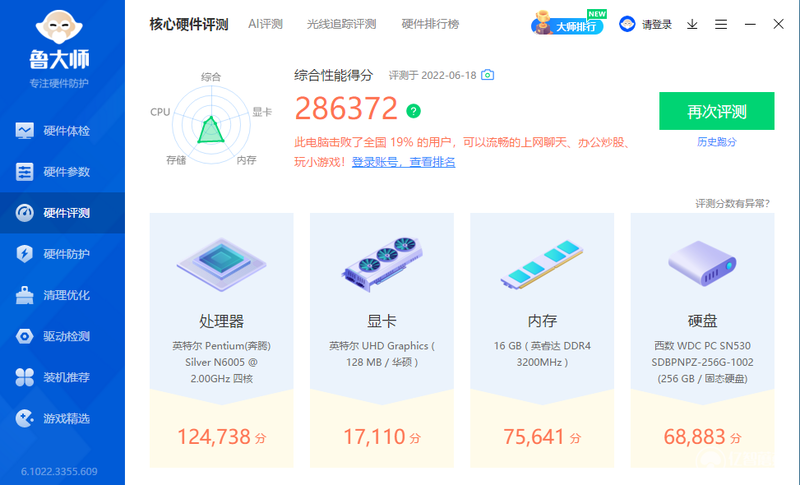Select 硬件评测 in the sidebar
This screenshot has height=485, width=800.
(x=62, y=213)
